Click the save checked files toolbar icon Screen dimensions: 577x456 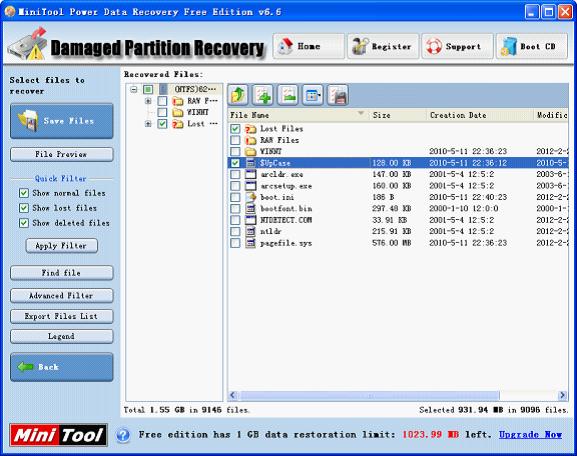[x=337, y=95]
